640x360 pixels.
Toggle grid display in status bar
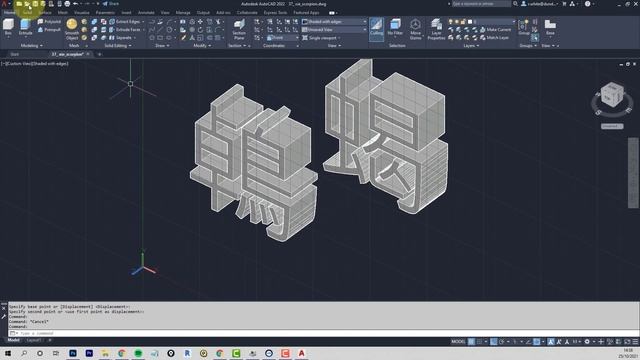(x=471, y=342)
